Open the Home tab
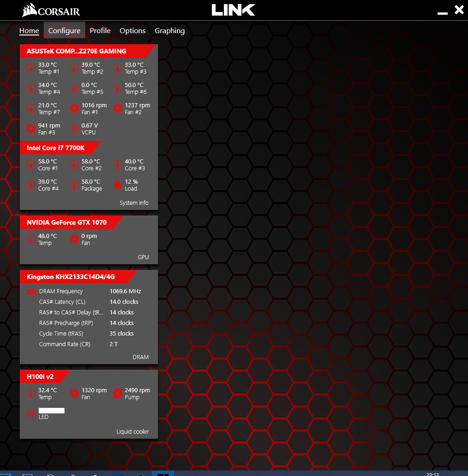The width and height of the screenshot is (468, 476). click(29, 31)
